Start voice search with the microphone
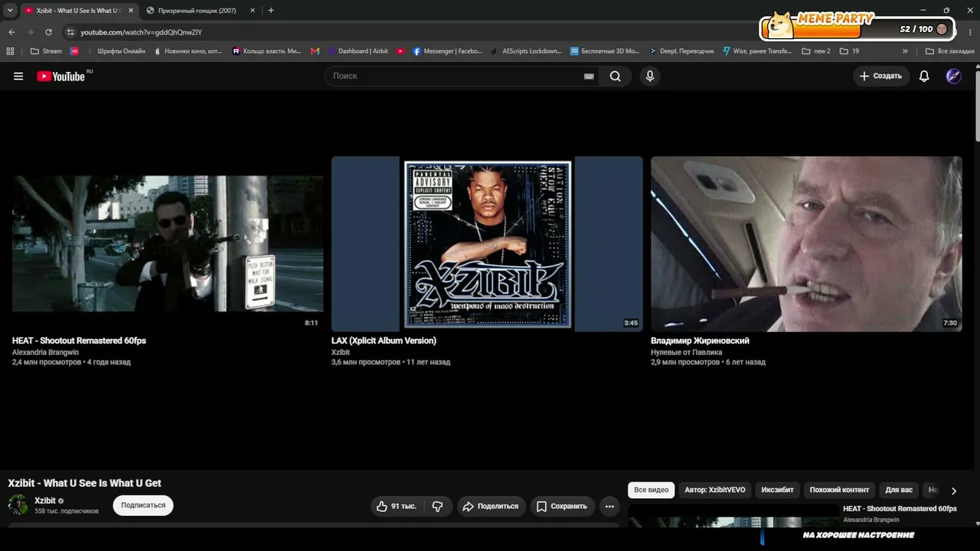Screen dimensions: 980x551 coord(650,76)
